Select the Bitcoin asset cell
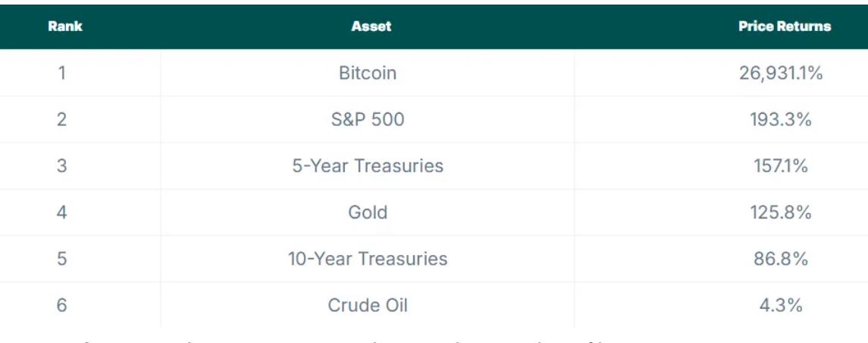868x343 pixels. coord(368,73)
